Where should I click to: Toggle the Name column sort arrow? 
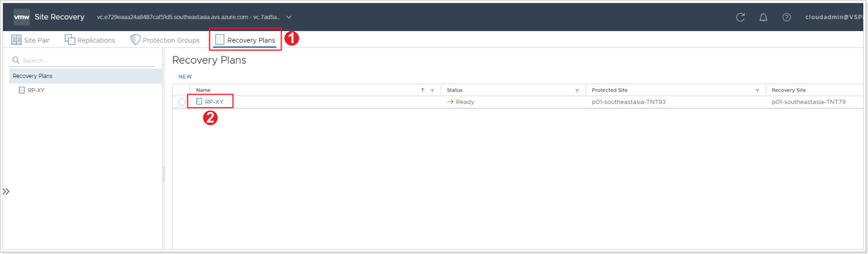pos(423,90)
